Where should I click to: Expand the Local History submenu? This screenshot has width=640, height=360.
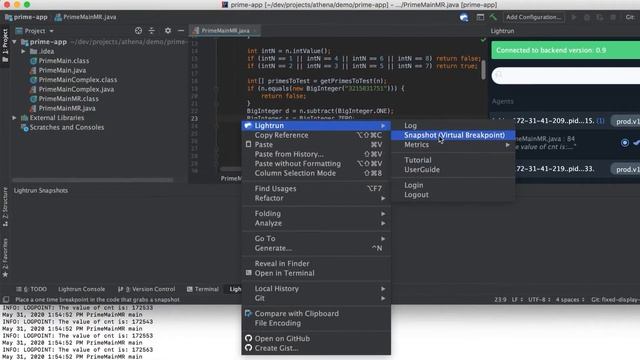[316, 289]
